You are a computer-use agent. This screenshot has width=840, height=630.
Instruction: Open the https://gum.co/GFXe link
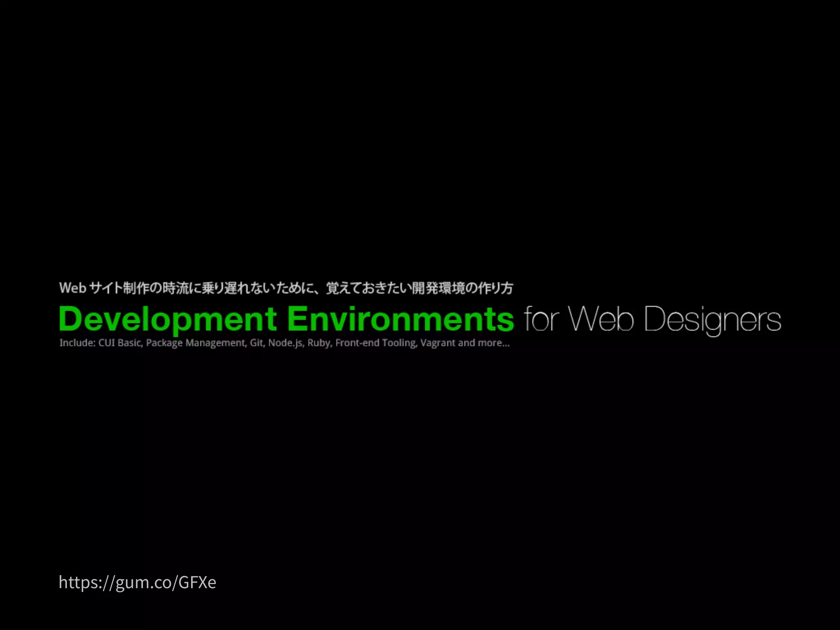137,582
